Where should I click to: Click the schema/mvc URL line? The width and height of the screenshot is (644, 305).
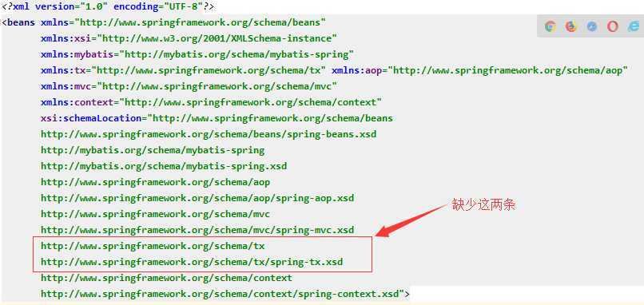[155, 214]
